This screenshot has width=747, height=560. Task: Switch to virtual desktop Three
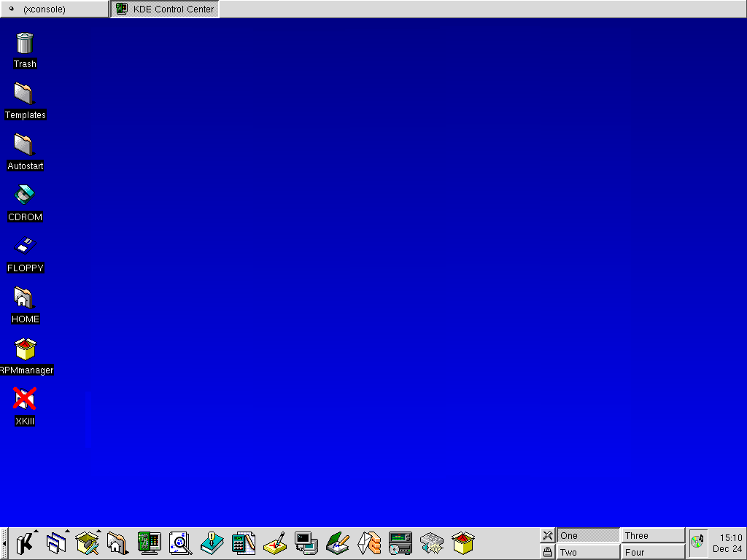pos(652,535)
